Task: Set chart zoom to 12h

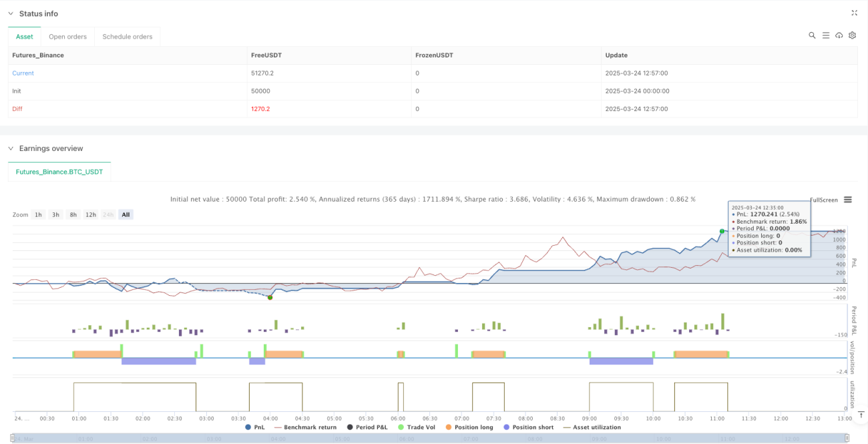Action: (x=91, y=214)
